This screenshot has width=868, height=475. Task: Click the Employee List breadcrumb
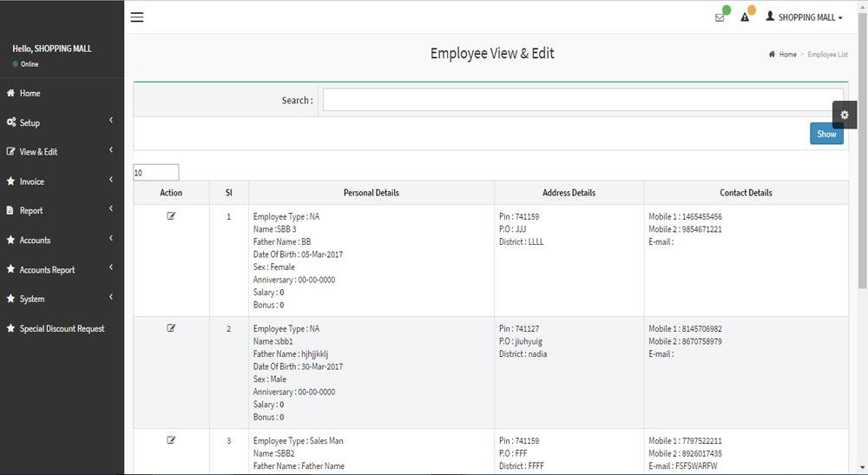(827, 54)
